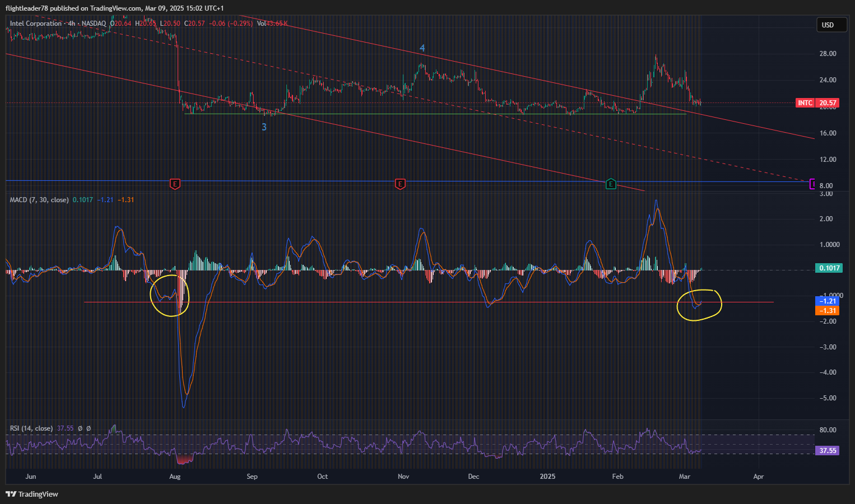
Task: Click the Dec label on the time axis
Action: pyautogui.click(x=473, y=477)
